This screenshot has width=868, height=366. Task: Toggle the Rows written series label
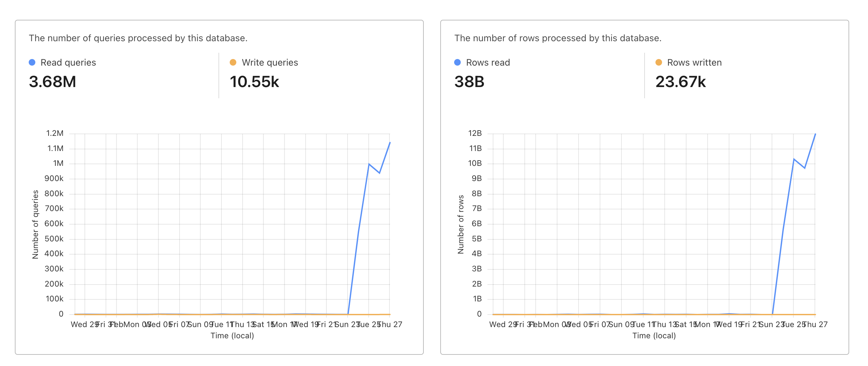[x=694, y=63]
